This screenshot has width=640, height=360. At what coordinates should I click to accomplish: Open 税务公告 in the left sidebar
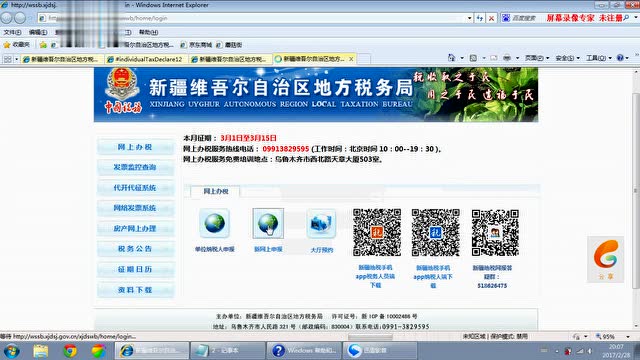tap(136, 249)
